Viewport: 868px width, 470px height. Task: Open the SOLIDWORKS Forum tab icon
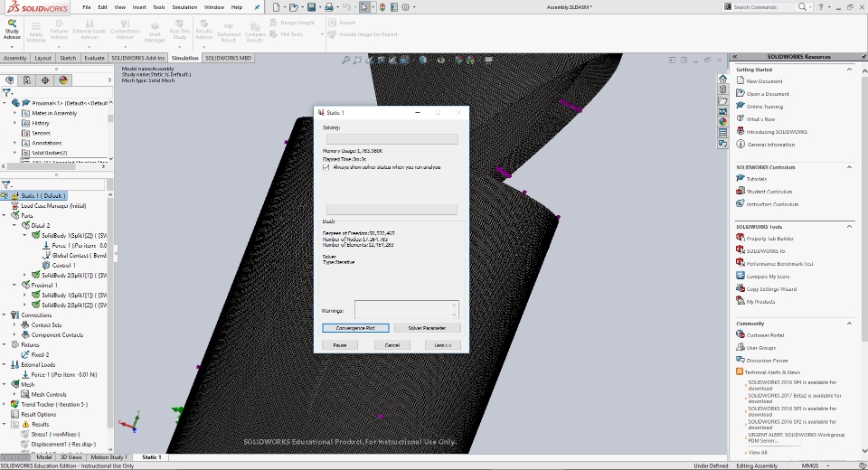click(x=722, y=144)
